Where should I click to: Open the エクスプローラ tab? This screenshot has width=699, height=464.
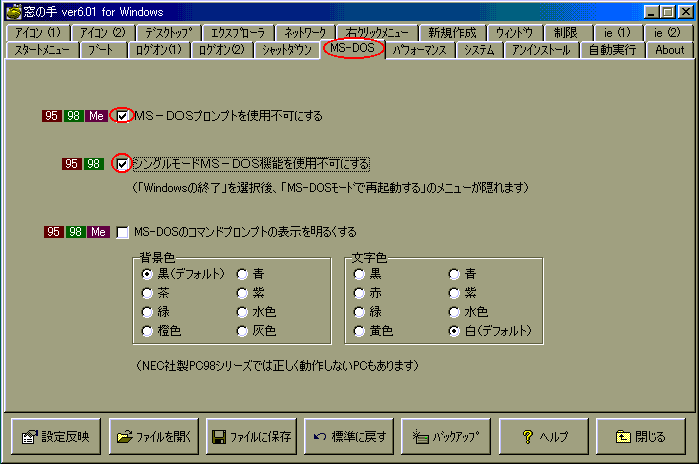pyautogui.click(x=238, y=33)
